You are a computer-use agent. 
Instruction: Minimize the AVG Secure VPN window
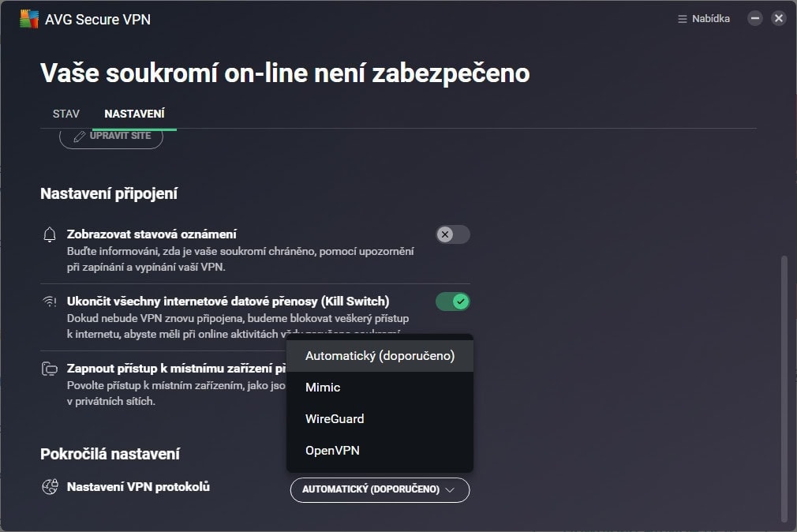755,19
